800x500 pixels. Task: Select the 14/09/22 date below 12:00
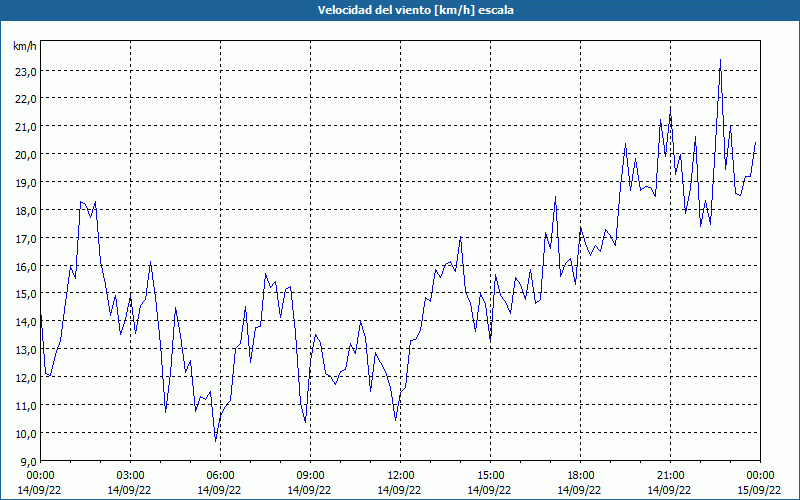(399, 490)
